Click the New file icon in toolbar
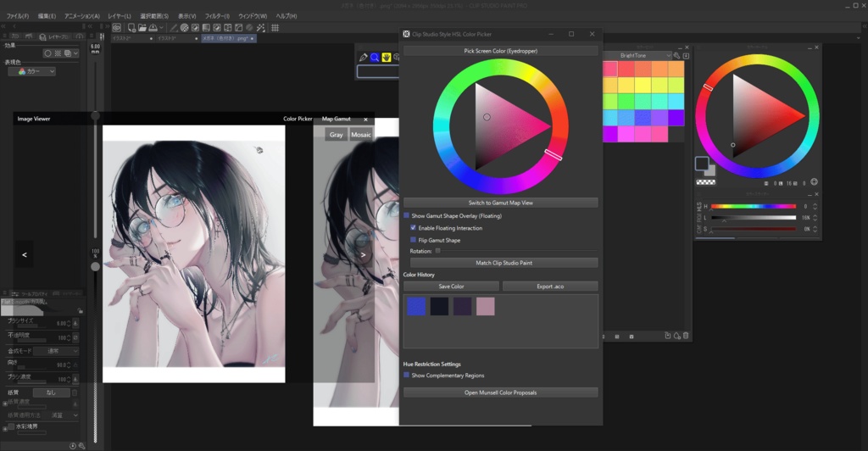The width and height of the screenshot is (868, 451). coord(131,28)
